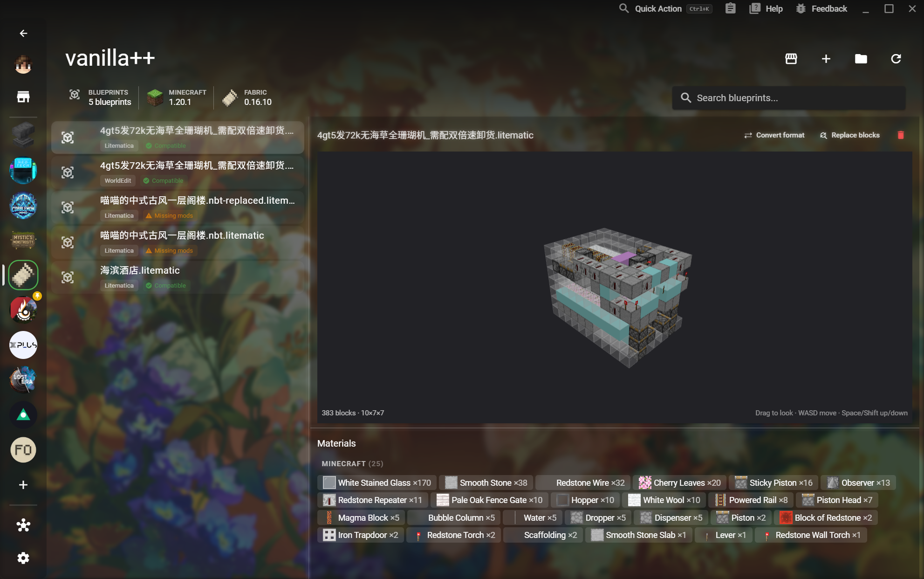924x579 pixels.
Task: Focus the Search blueprints field
Action: pos(788,98)
